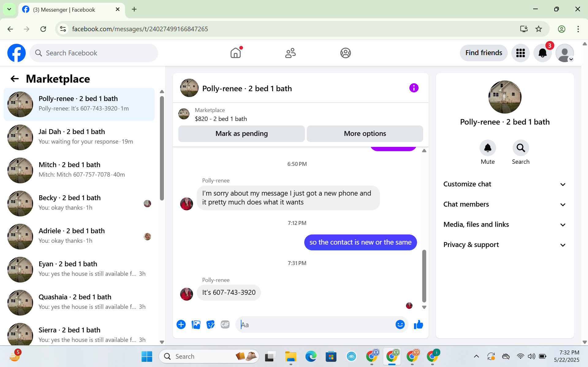Click More options for the listing
Screen dimensions: 588x367
click(365, 134)
